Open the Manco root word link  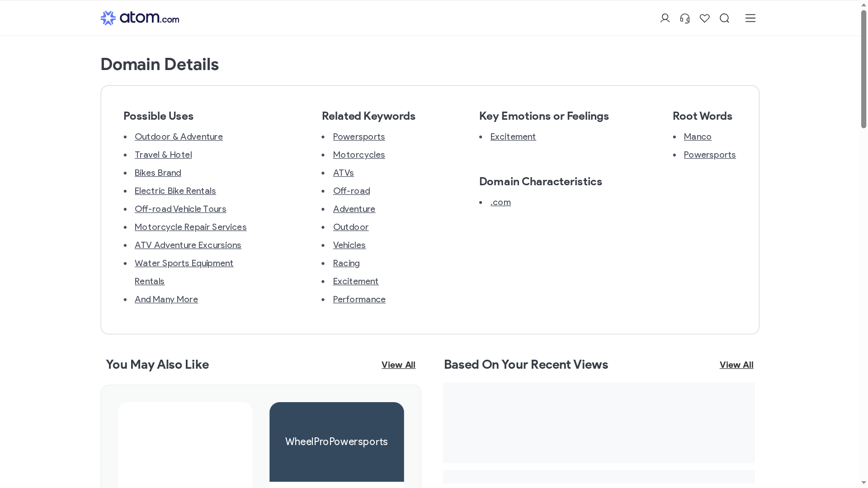tap(698, 136)
